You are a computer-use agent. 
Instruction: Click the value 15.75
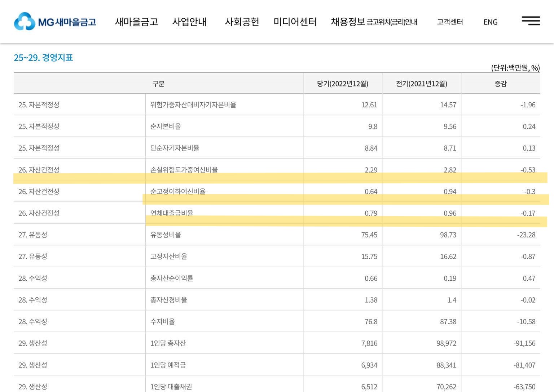[369, 257]
